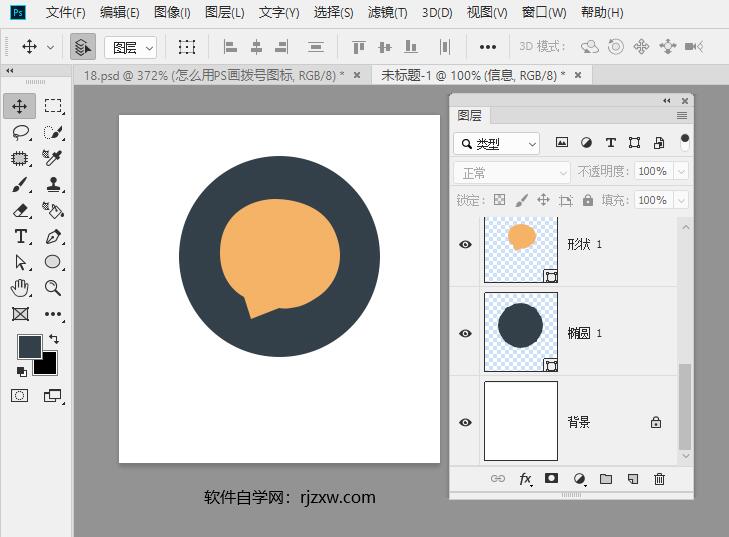729x537 pixels.
Task: Activate the Zoom tool in the toolbox
Action: (53, 288)
